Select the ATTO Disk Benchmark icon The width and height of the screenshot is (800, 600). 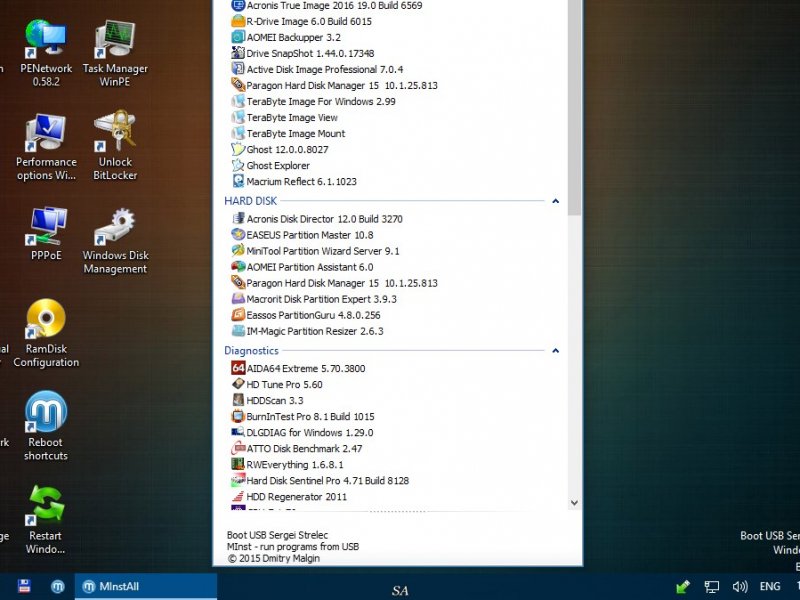(238, 448)
